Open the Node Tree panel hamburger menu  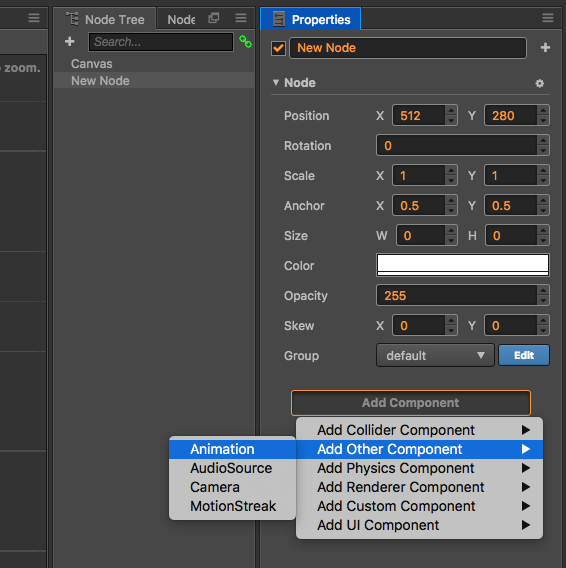click(x=241, y=18)
